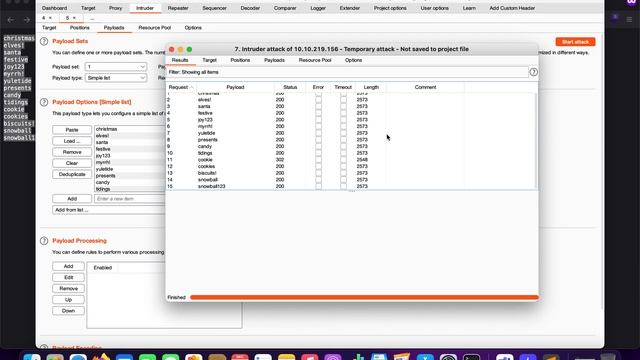Image resolution: width=640 pixels, height=360 pixels.
Task: Toggle Error checkbox for the presents row
Action: (x=318, y=140)
